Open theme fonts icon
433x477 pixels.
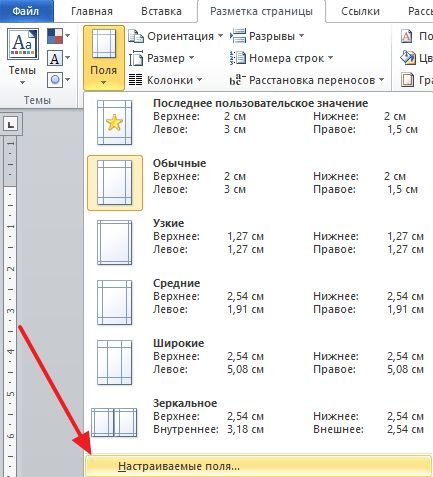[55, 58]
